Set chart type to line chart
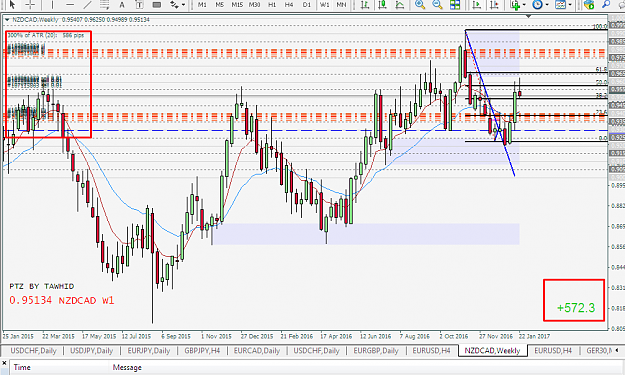The image size is (625, 375). coord(399,4)
